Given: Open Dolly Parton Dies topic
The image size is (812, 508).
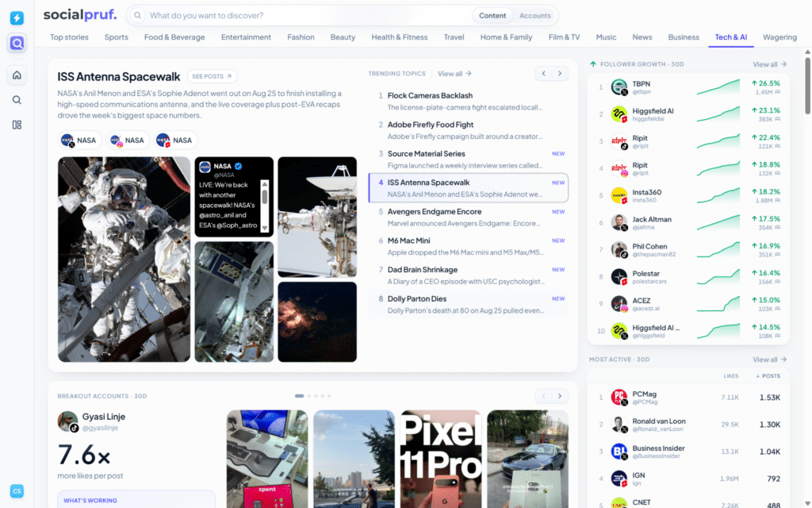Looking at the screenshot, I should tap(468, 304).
